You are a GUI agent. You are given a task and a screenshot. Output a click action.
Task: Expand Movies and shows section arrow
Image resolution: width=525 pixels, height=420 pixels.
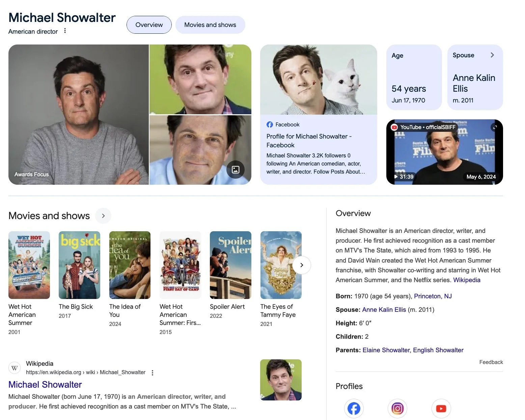[x=103, y=216]
